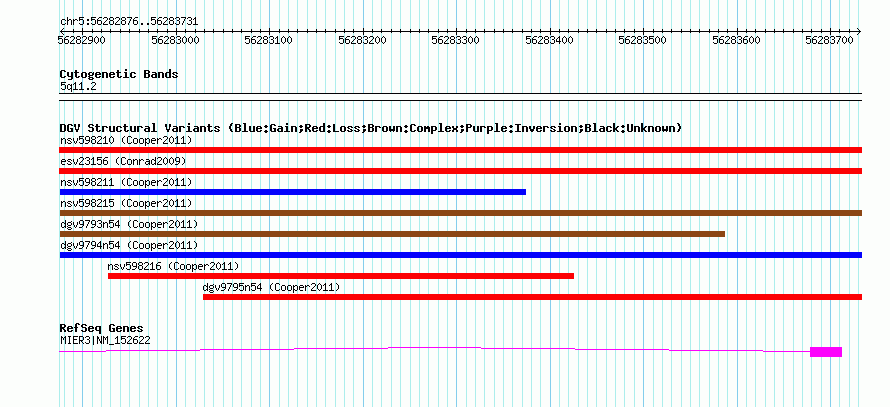This screenshot has height=407, width=890.
Task: Click the MIER3|NM_152622 gene label
Action: (105, 340)
